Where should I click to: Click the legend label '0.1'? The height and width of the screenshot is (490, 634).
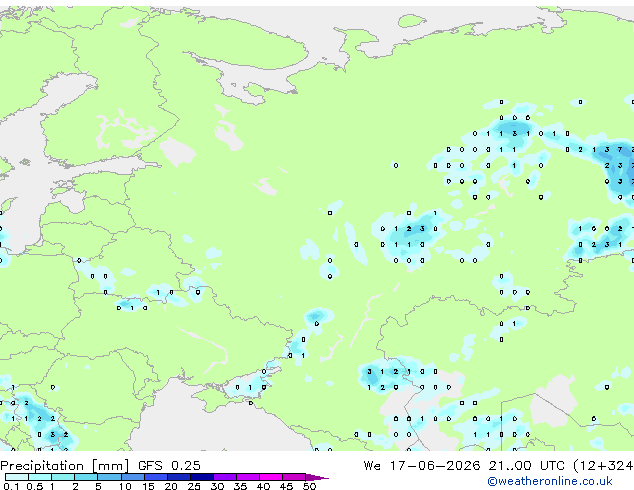tap(11, 486)
